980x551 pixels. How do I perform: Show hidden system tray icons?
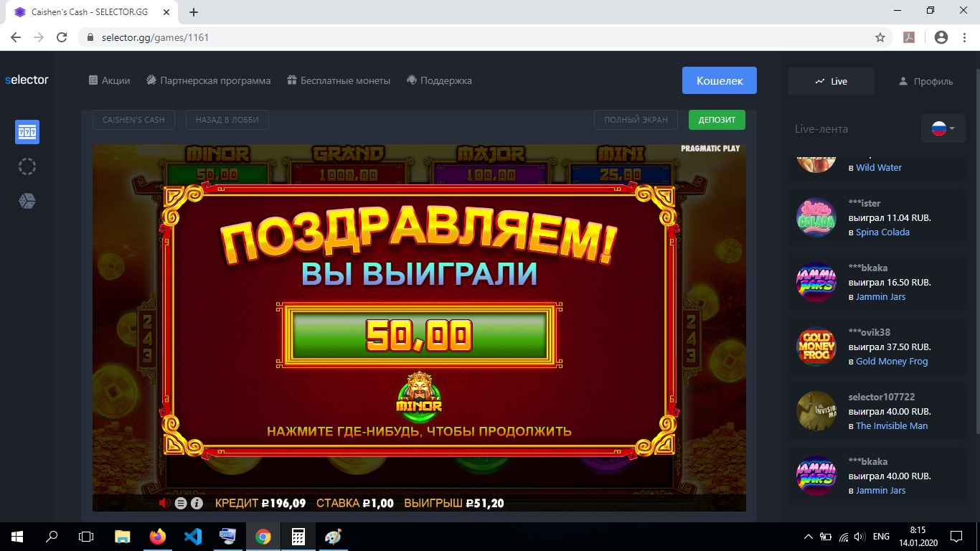[809, 537]
